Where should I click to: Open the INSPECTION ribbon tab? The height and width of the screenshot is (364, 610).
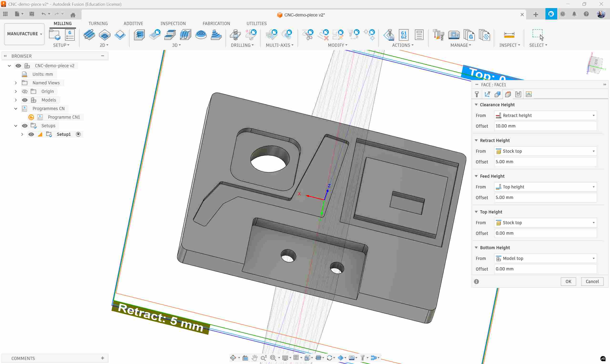[x=173, y=24]
